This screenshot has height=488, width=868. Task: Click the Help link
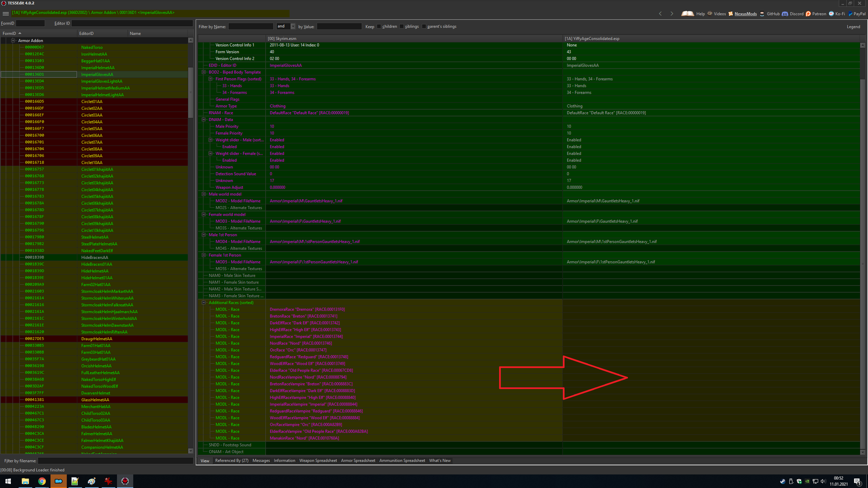(x=700, y=14)
